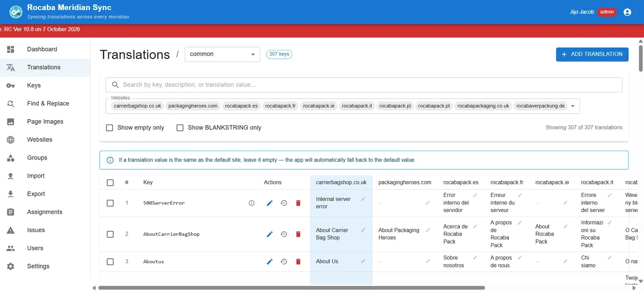The width and height of the screenshot is (644, 291).
Task: Delete the AboutCarrierBagShop row
Action: 298,234
